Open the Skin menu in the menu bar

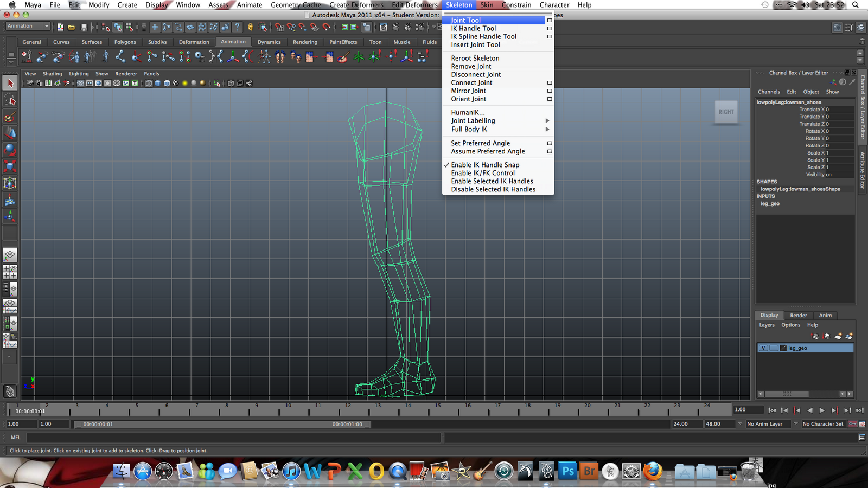pos(487,5)
